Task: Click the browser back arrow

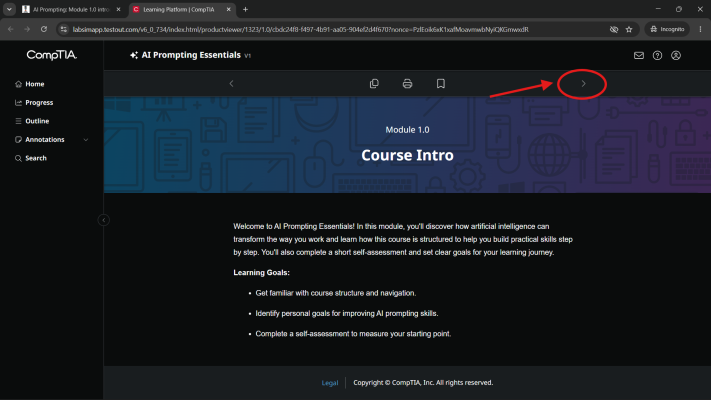Action: click(x=10, y=29)
